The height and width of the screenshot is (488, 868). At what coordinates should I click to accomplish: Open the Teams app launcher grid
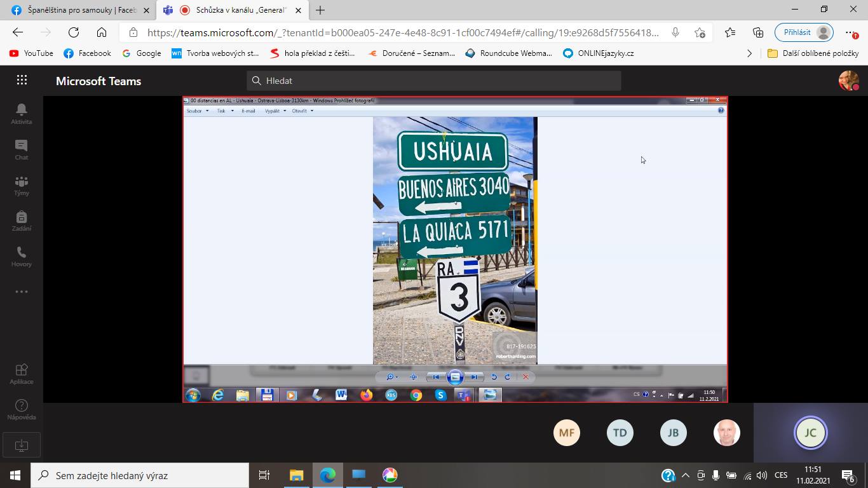coord(22,80)
